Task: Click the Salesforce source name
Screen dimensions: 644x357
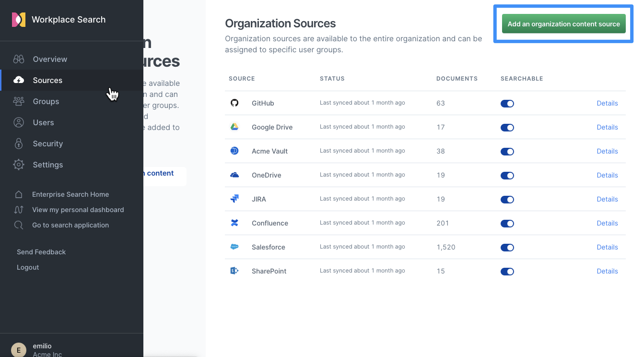Action: point(269,247)
